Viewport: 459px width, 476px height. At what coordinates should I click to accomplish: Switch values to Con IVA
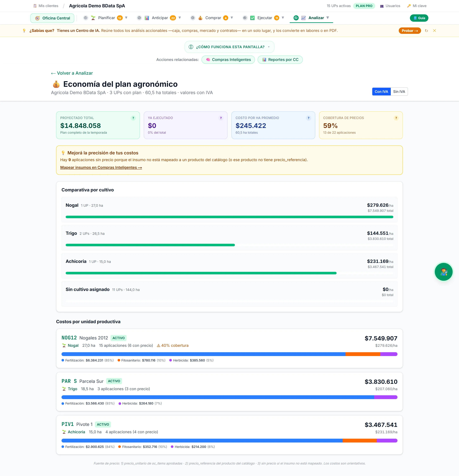381,92
